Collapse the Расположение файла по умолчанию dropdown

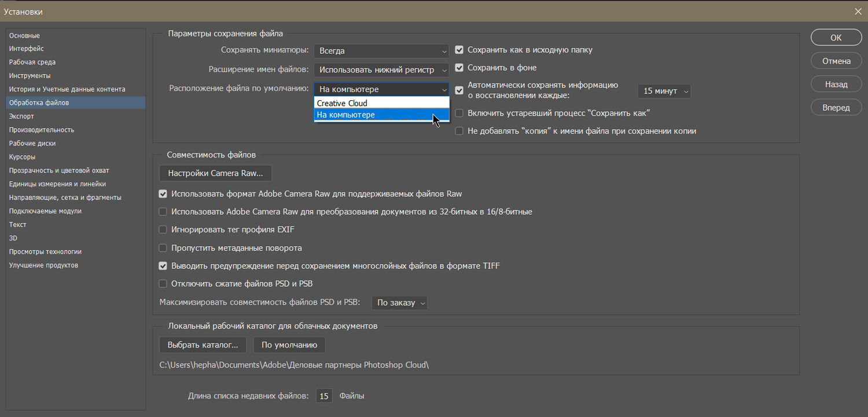pos(381,89)
